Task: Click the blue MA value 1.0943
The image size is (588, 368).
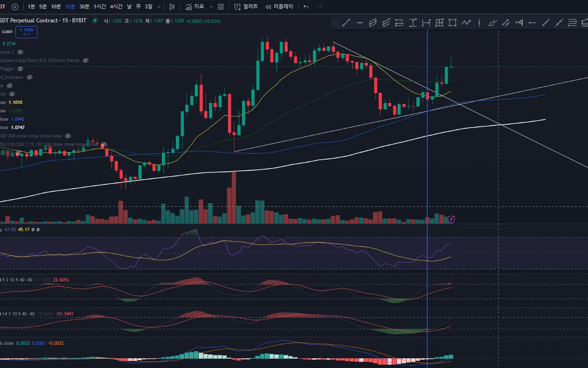Action: (18, 119)
